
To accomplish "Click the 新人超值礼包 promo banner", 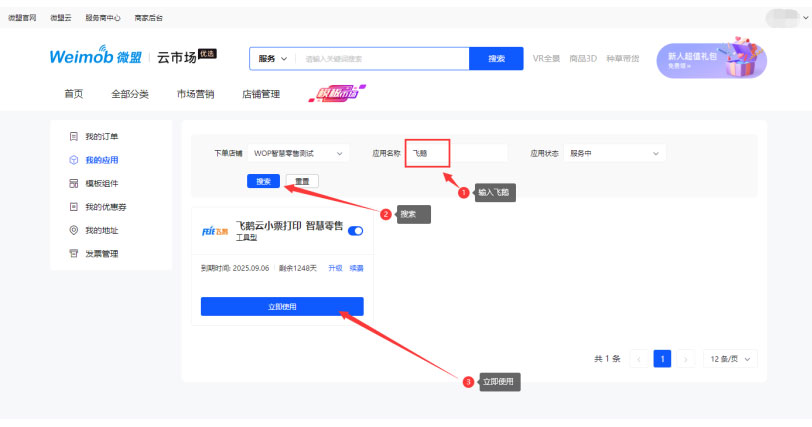I will point(710,60).
